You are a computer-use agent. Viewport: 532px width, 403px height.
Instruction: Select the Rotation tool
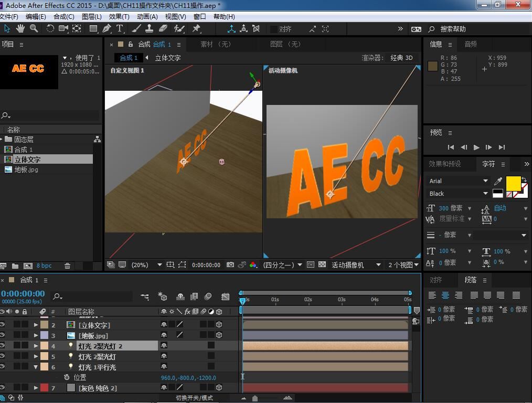[x=50, y=28]
